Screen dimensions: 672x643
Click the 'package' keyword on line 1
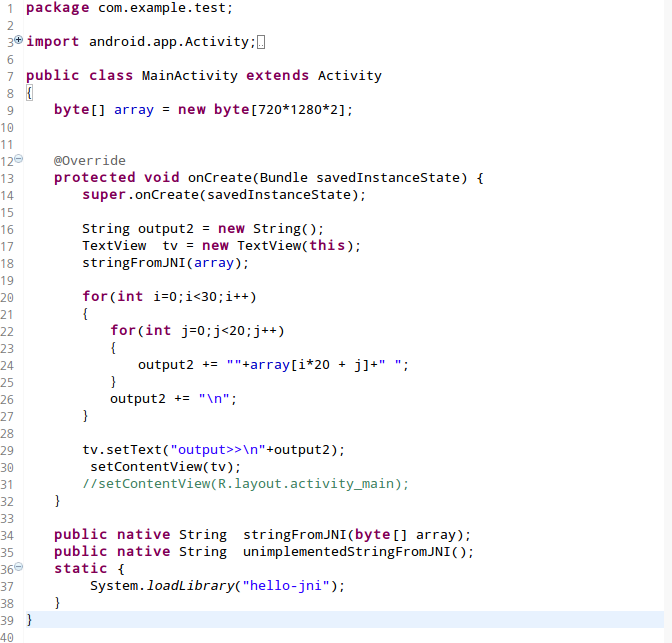57,8
